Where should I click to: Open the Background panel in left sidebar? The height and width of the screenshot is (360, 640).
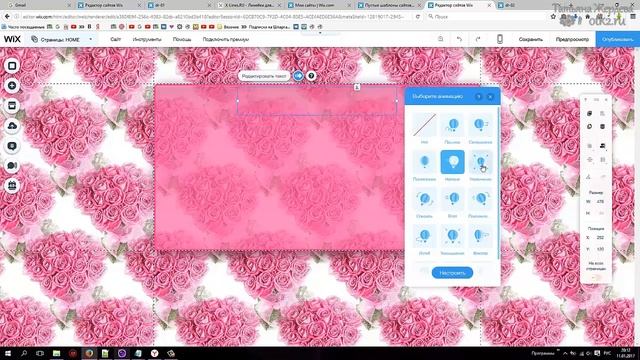click(x=12, y=66)
